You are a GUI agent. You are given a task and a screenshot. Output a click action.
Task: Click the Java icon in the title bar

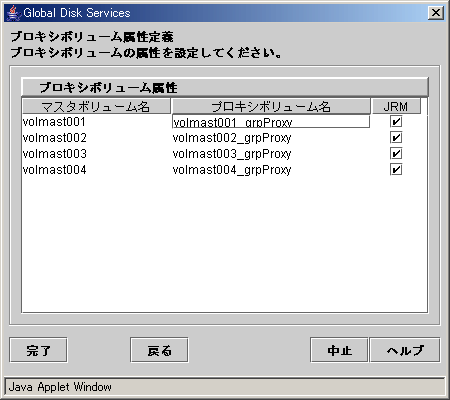[x=13, y=13]
